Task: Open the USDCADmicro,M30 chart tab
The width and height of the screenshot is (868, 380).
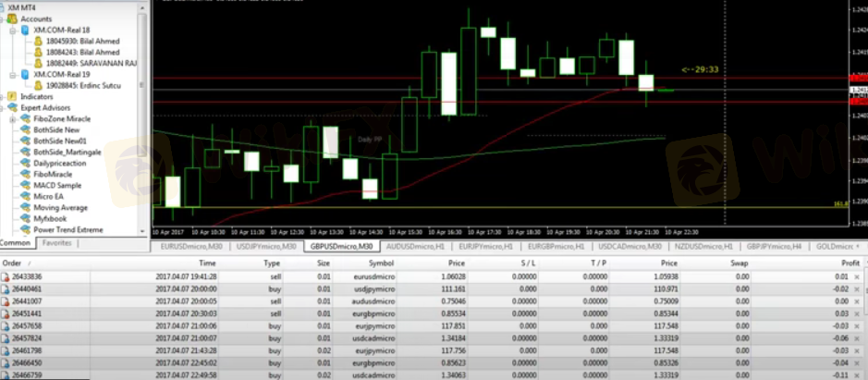Action: point(630,247)
